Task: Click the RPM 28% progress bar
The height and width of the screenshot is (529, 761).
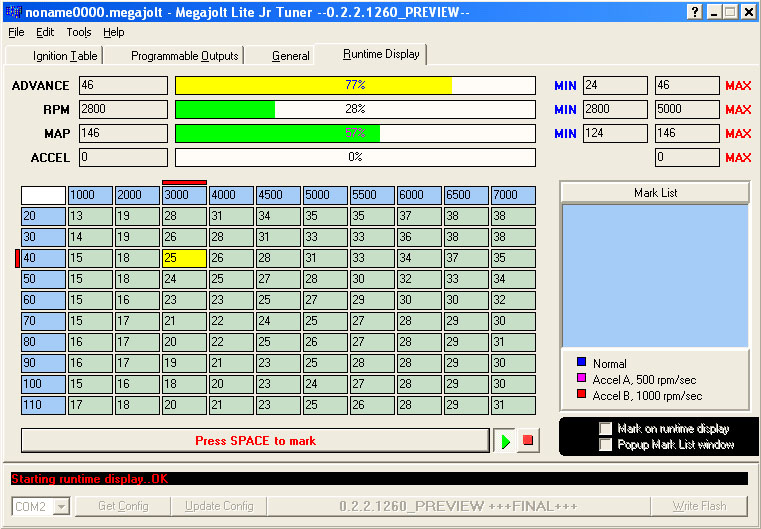Action: coord(355,109)
